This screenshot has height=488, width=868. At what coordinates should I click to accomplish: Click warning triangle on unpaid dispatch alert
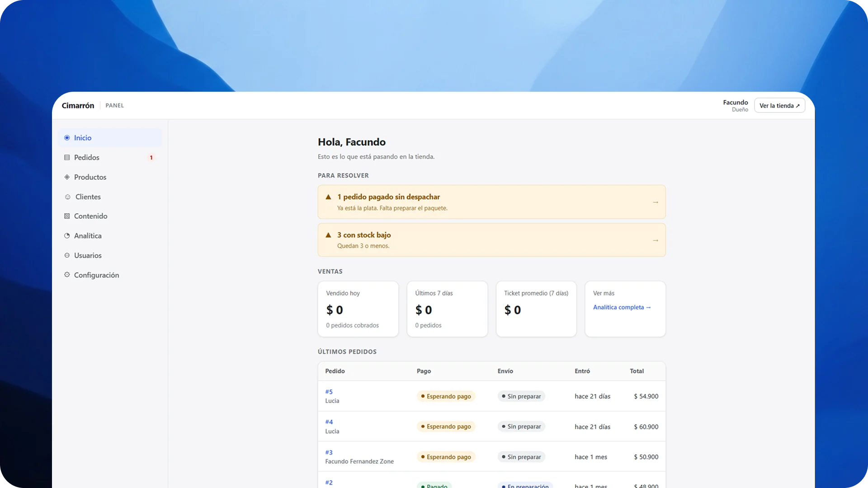329,197
